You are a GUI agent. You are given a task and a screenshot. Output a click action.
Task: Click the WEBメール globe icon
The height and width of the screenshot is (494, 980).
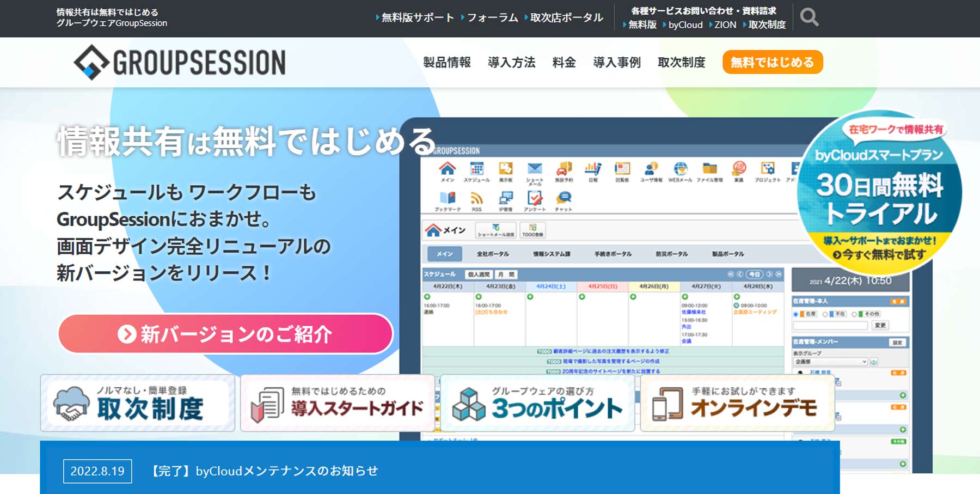tap(680, 170)
